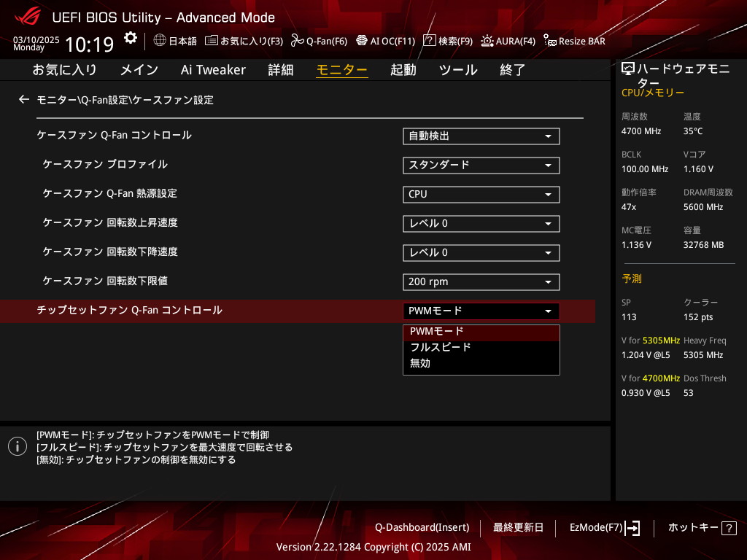Viewport: 747px width, 560px height.
Task: Choose 無効 from the open list
Action: click(481, 363)
